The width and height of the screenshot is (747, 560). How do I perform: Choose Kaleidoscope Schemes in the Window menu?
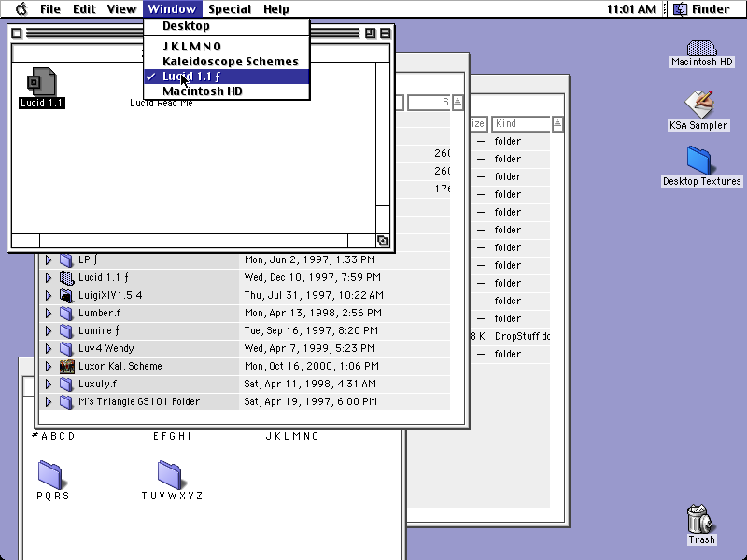pos(227,62)
